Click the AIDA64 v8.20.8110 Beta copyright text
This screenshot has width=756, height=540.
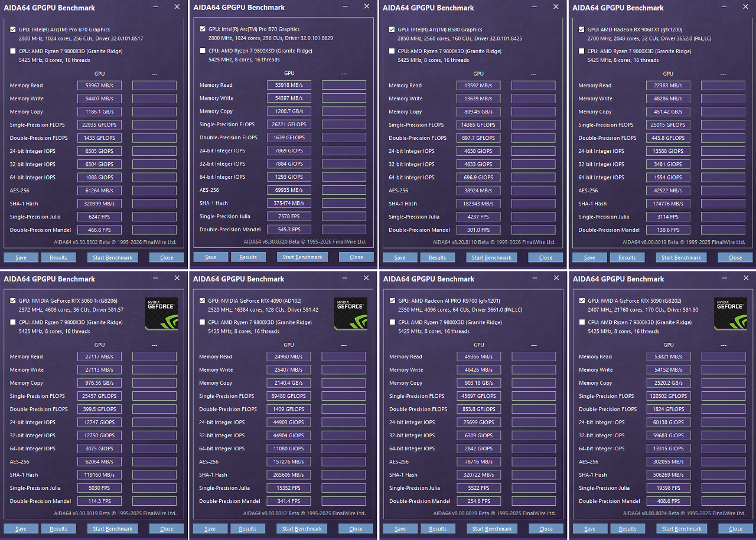[494, 242]
